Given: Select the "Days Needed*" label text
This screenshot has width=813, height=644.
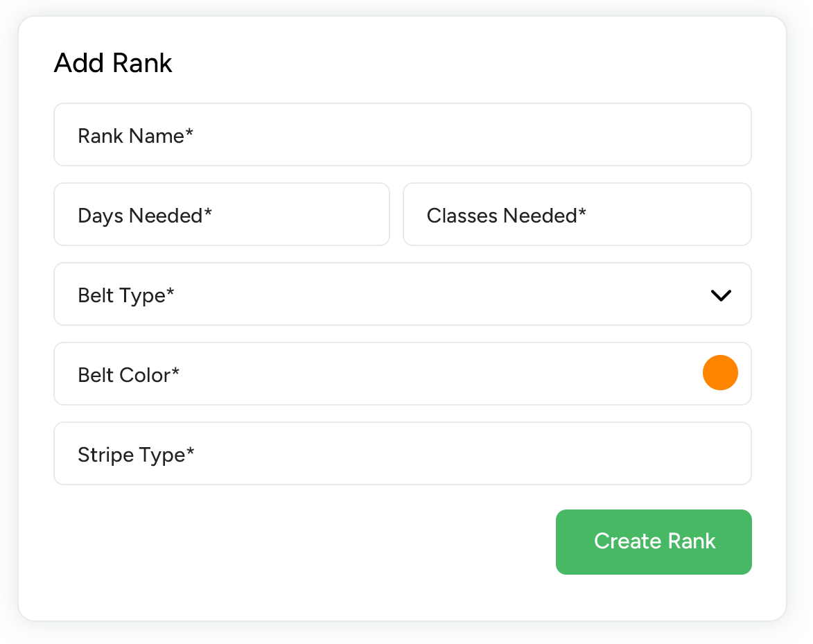Looking at the screenshot, I should coord(144,216).
